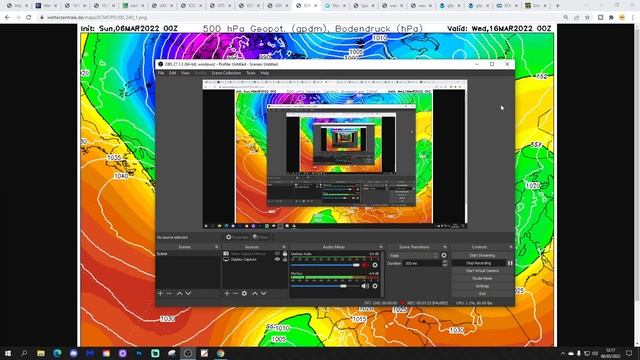Open File Explorer from the taskbar

tap(41, 353)
